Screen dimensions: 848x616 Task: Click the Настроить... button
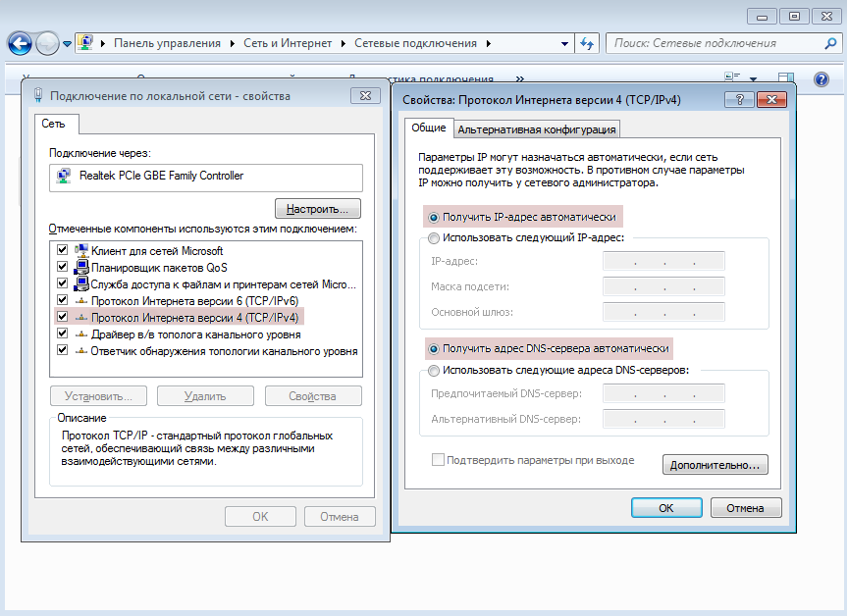click(x=318, y=209)
